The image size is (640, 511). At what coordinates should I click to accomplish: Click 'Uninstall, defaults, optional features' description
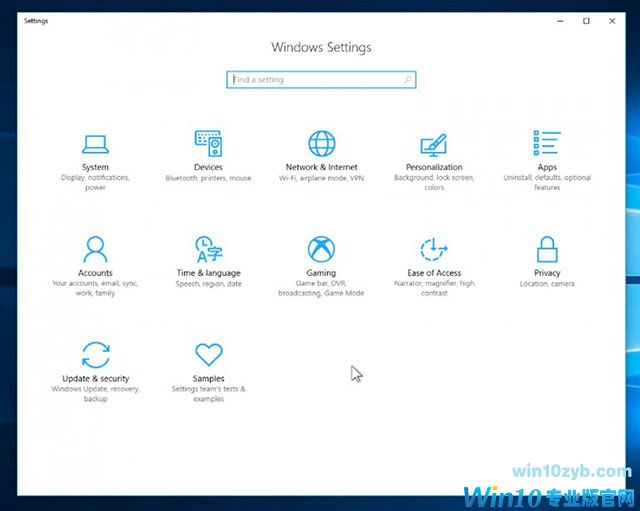(547, 182)
